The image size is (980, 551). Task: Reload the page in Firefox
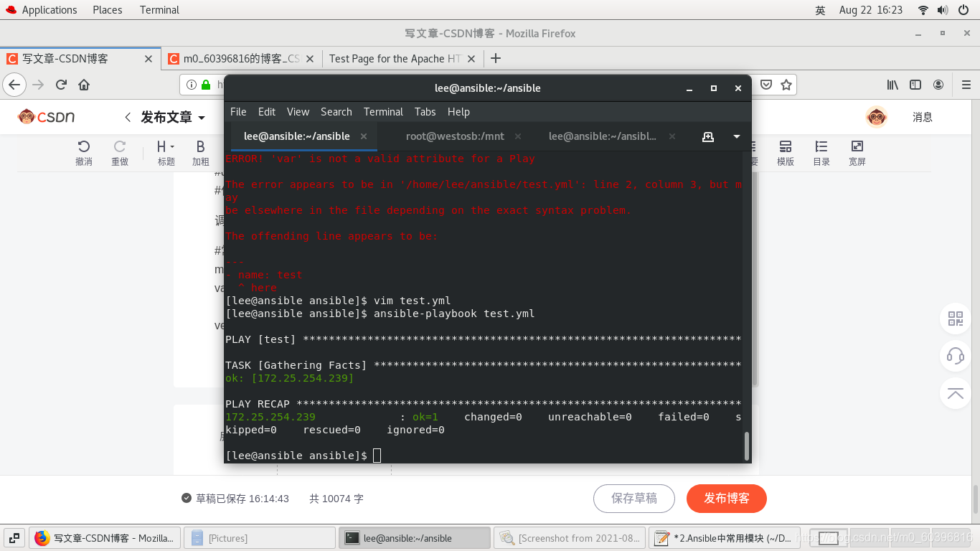click(61, 85)
